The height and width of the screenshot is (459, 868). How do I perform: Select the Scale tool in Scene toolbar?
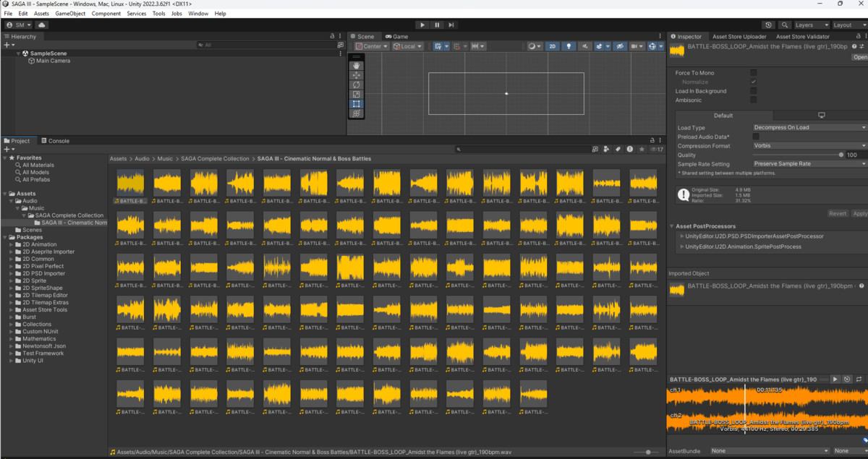[x=356, y=94]
